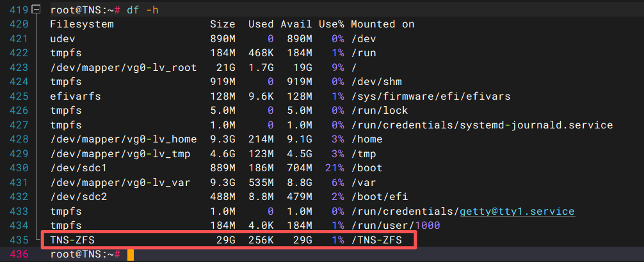The height and width of the screenshot is (262, 644).
Task: Collapse the fold marker at line 419
Action: click(35, 10)
